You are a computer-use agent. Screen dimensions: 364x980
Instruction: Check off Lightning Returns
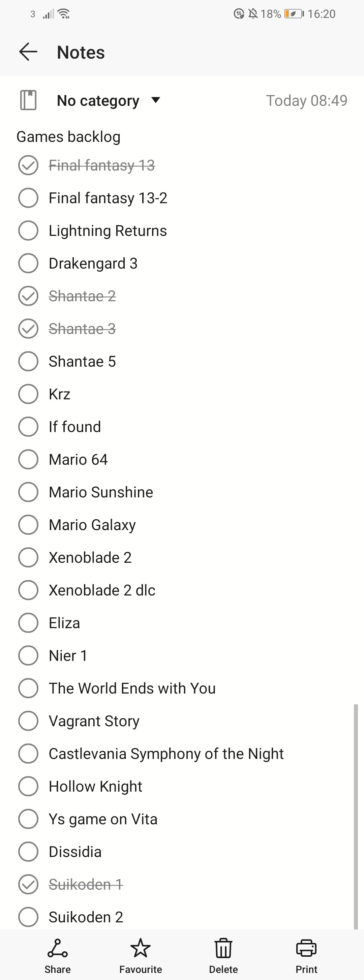coord(28,231)
